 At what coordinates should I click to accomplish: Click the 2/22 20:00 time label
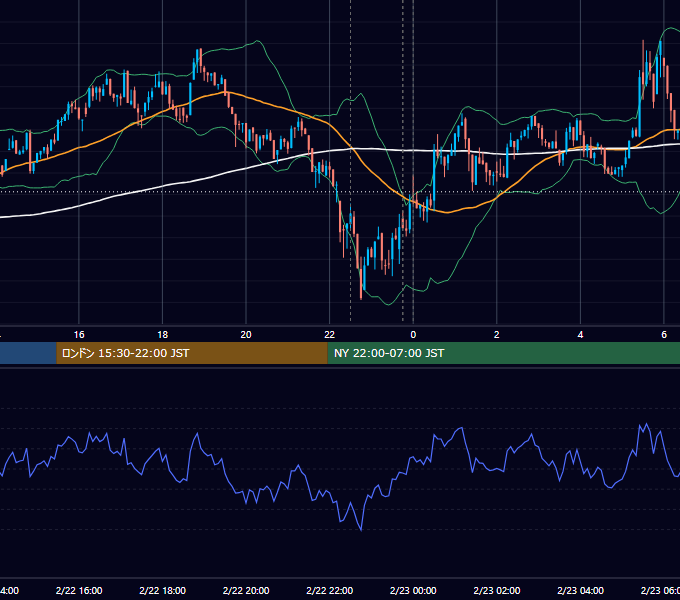(x=246, y=590)
